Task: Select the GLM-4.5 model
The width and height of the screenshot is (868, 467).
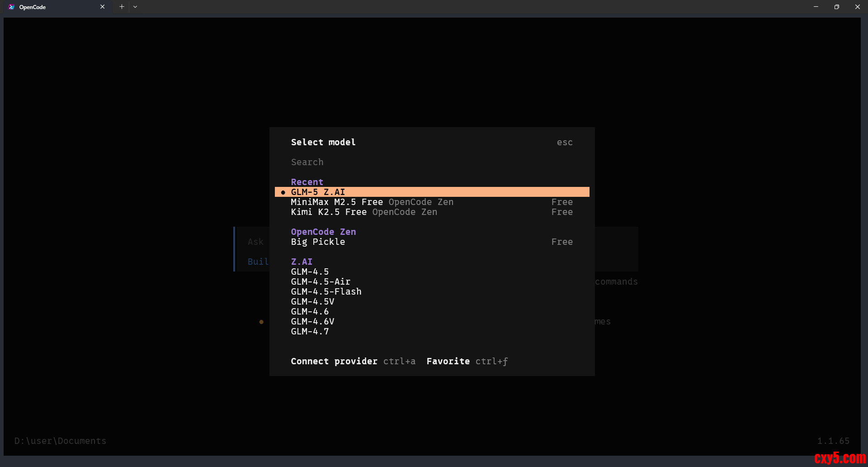Action: 310,272
